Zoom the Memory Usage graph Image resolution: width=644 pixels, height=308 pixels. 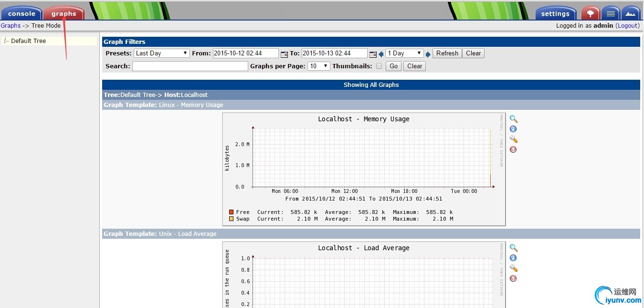pyautogui.click(x=513, y=119)
